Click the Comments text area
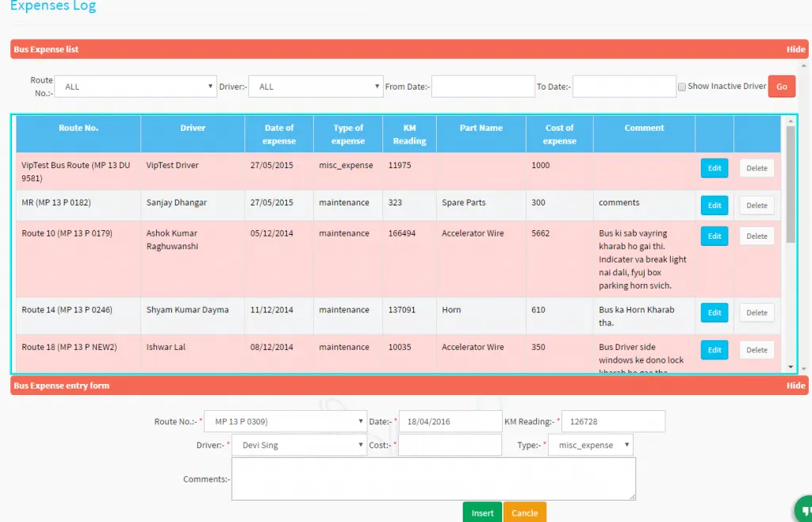This screenshot has height=522, width=812. tap(433, 478)
